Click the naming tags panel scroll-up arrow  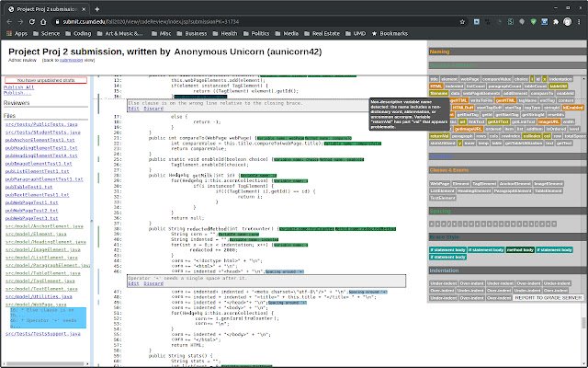pyautogui.click(x=584, y=78)
